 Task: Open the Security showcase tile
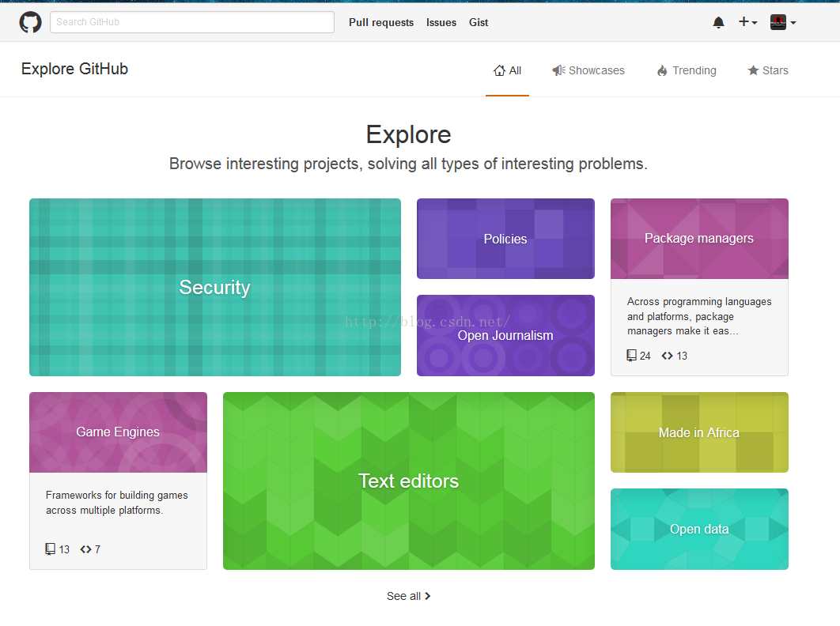click(x=215, y=287)
